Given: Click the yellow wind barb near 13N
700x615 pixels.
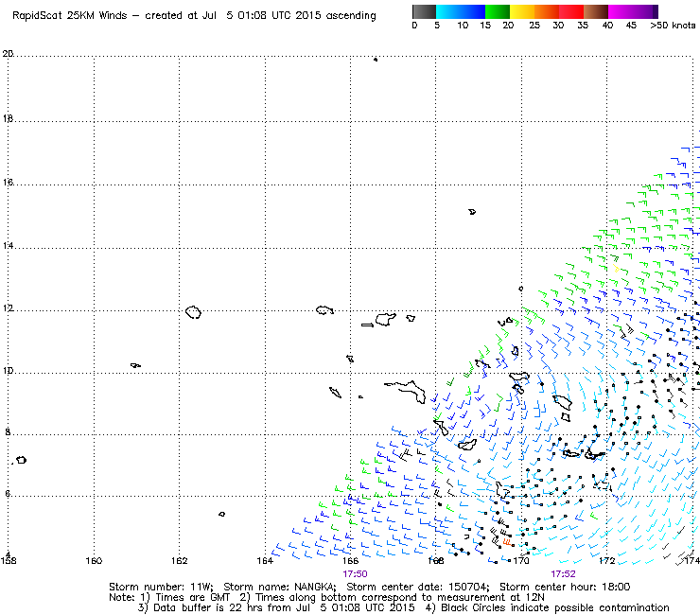Looking at the screenshot, I should click(616, 269).
